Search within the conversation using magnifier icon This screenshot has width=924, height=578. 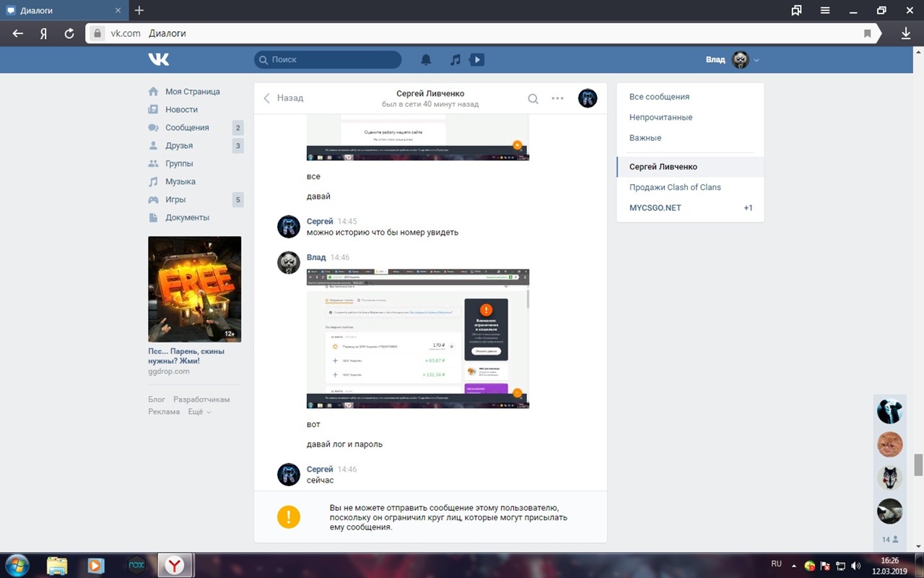(533, 99)
